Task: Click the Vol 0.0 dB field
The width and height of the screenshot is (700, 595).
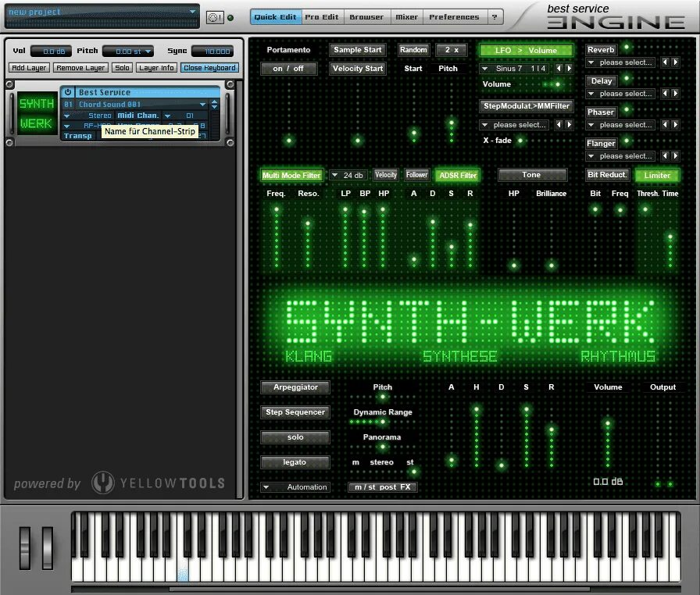Action: tap(51, 52)
